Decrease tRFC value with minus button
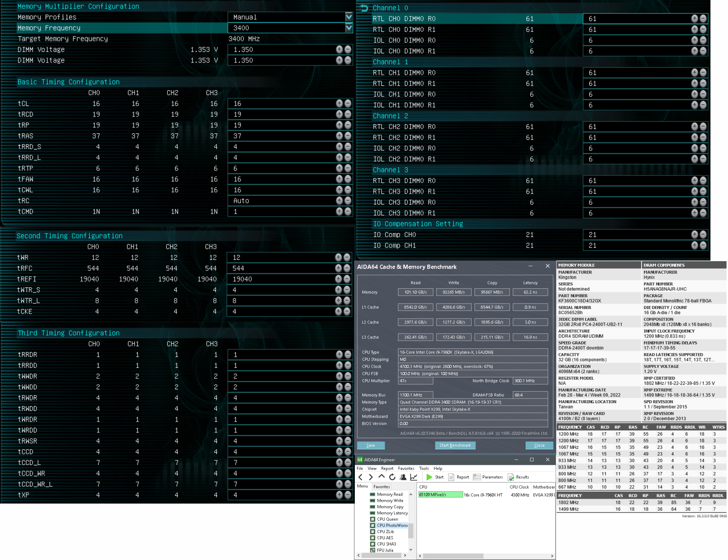Image resolution: width=728 pixels, height=560 pixels. pos(347,268)
